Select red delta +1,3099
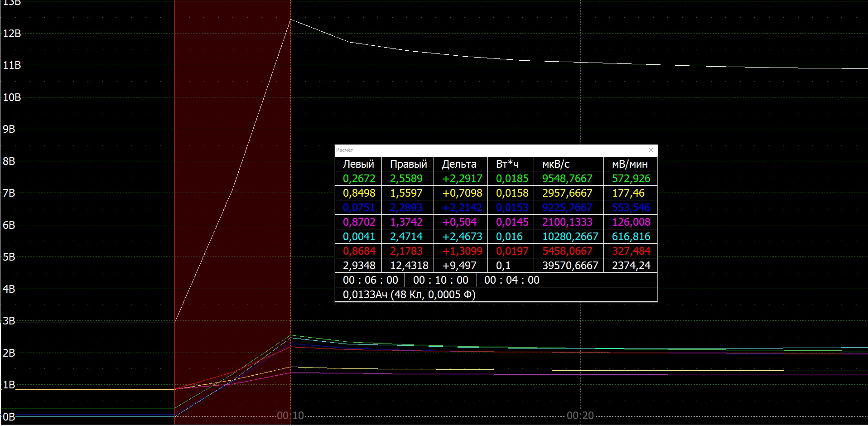The height and width of the screenshot is (426, 868). point(462,251)
